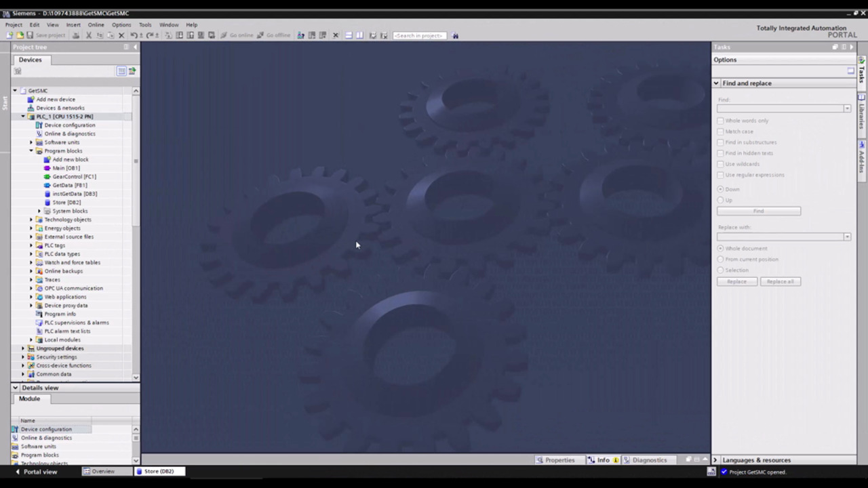Open the Find text dropdown

[847, 108]
